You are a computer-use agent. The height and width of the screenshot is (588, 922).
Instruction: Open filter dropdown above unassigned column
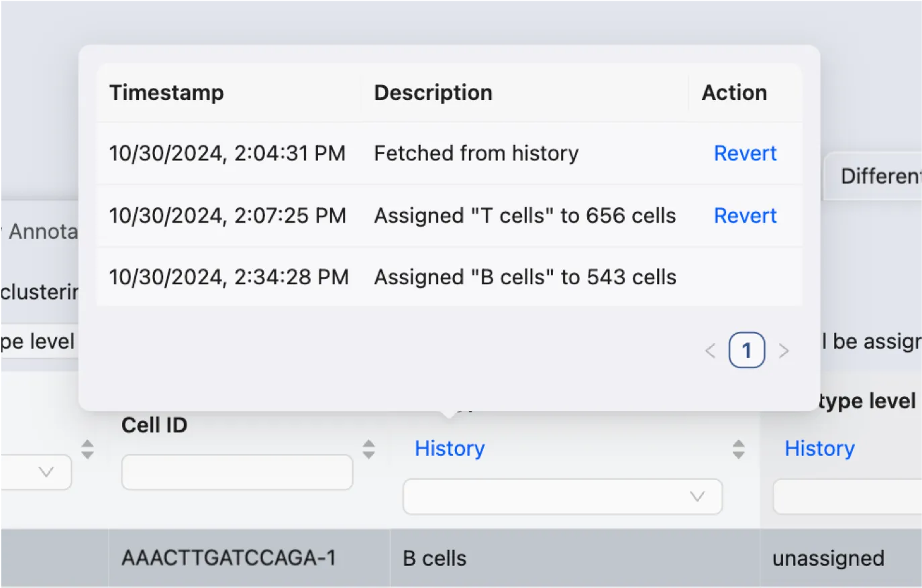point(847,497)
